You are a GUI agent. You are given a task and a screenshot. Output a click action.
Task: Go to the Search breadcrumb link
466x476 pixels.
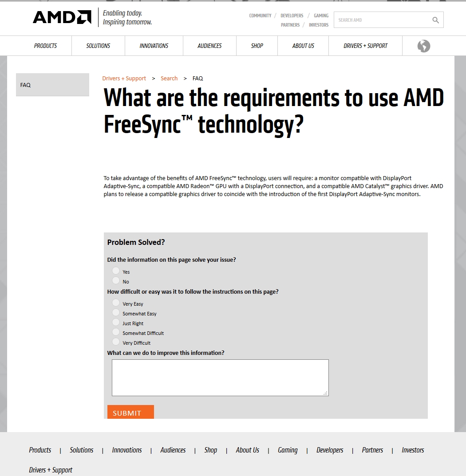coord(169,79)
